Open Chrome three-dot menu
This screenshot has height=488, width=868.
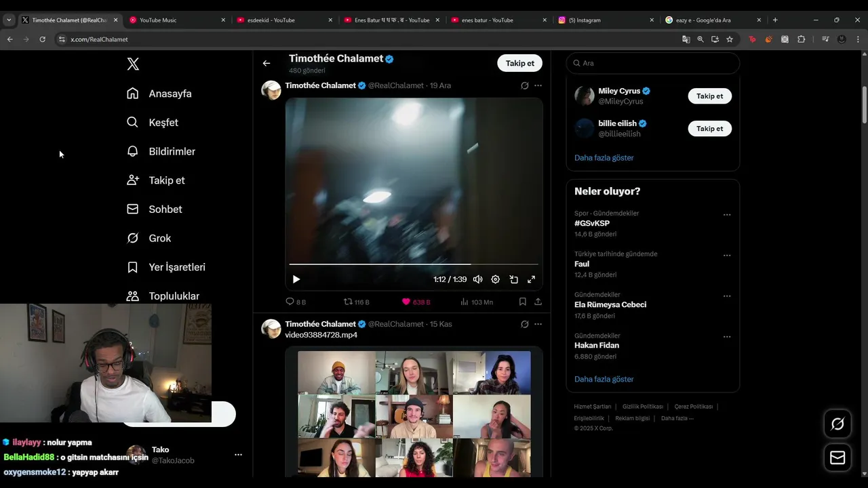(x=858, y=39)
